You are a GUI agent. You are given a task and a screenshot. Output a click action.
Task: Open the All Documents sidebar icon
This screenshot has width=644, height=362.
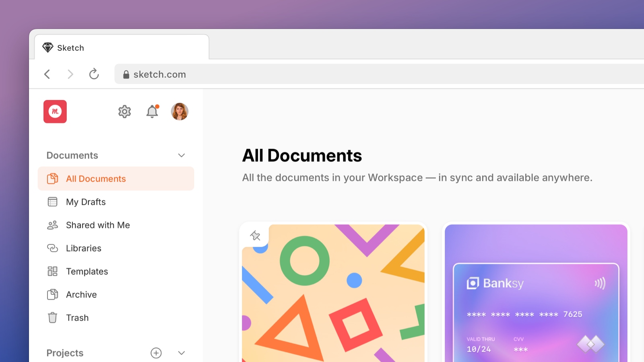(53, 178)
